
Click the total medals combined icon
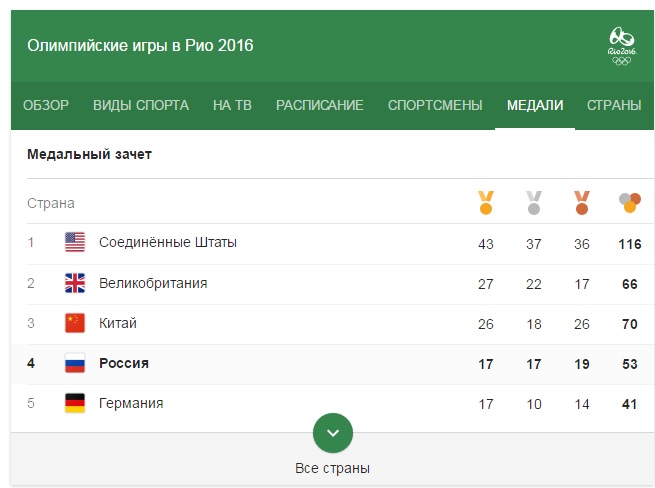pos(630,203)
